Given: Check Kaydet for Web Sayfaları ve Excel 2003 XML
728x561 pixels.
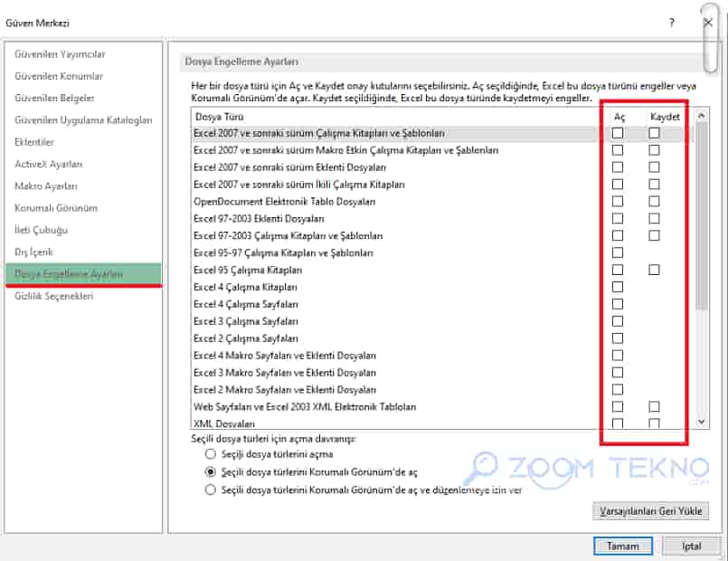Looking at the screenshot, I should tap(654, 407).
